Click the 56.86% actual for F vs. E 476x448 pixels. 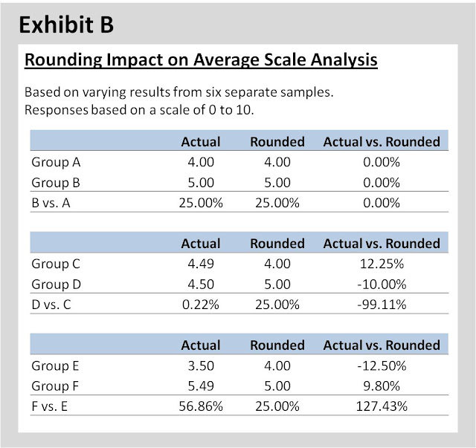tap(201, 406)
